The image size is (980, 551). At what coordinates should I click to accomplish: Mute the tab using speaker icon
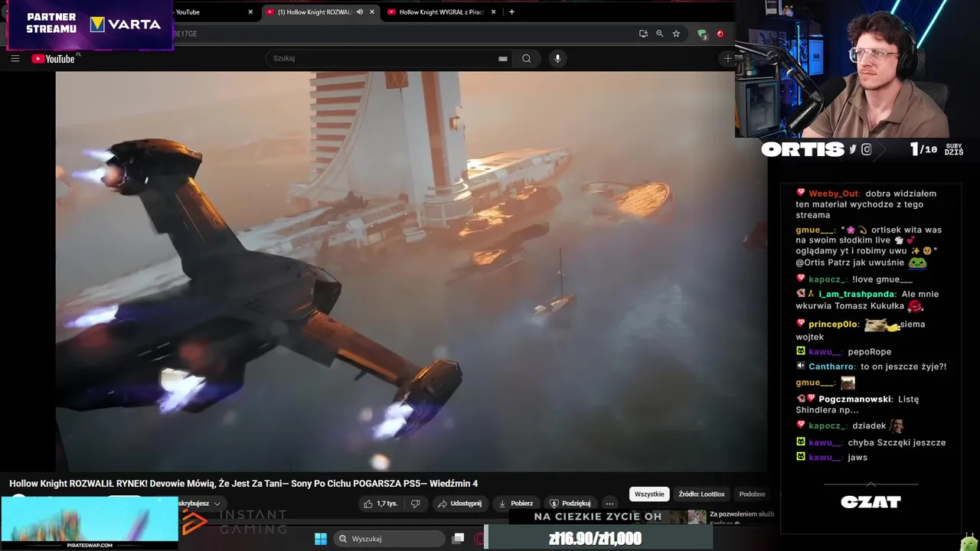(x=360, y=11)
